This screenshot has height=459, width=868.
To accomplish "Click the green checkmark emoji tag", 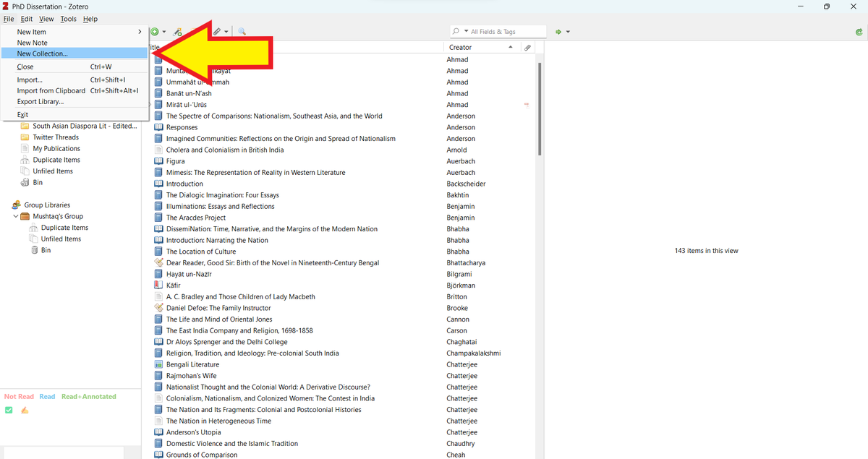I will click(9, 410).
